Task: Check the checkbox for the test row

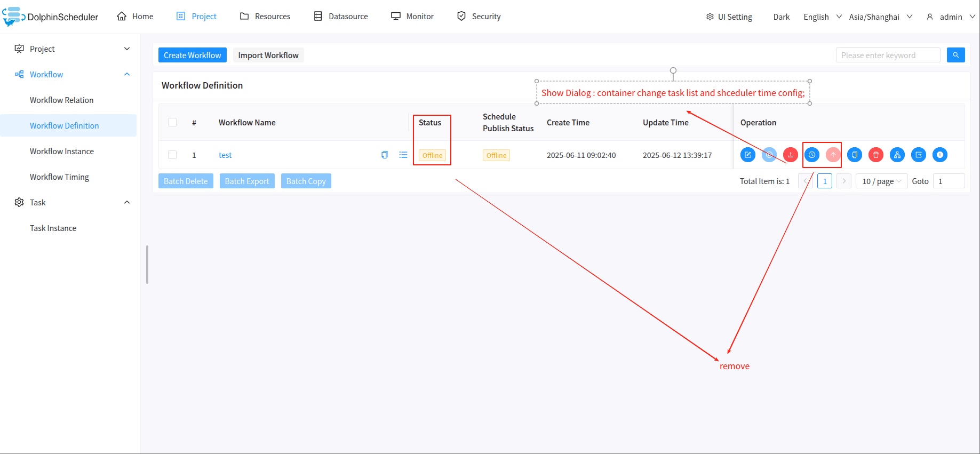Action: (x=172, y=155)
